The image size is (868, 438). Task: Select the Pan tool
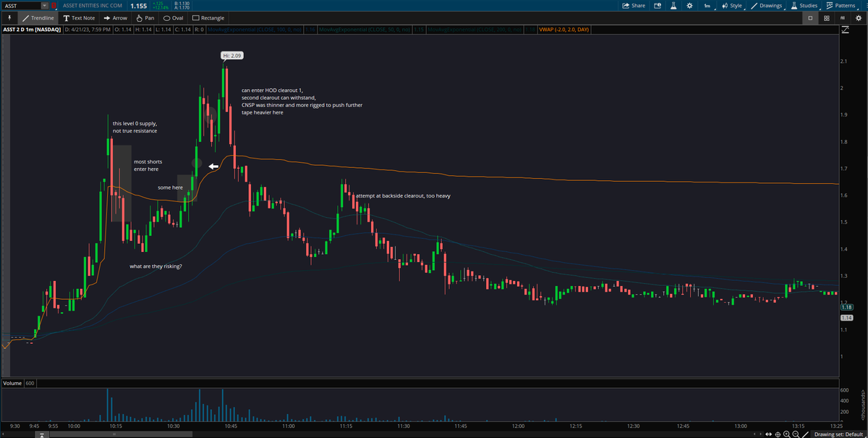click(x=145, y=17)
